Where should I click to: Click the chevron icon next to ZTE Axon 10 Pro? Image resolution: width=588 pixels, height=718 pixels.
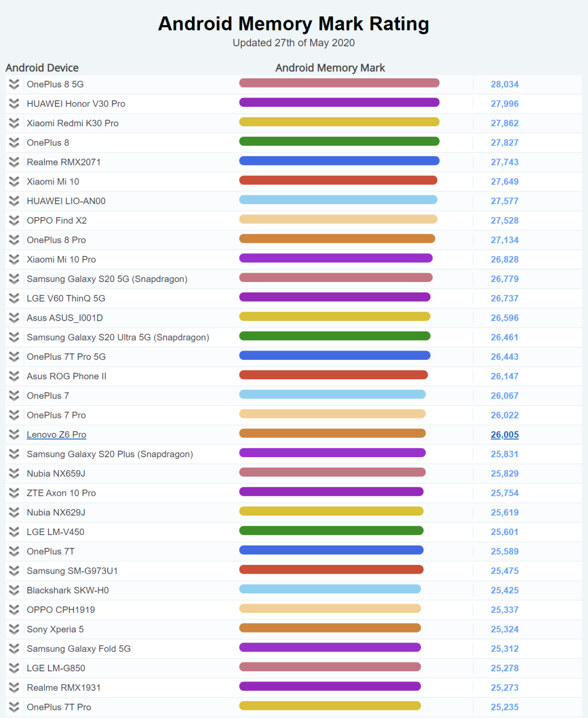point(14,493)
